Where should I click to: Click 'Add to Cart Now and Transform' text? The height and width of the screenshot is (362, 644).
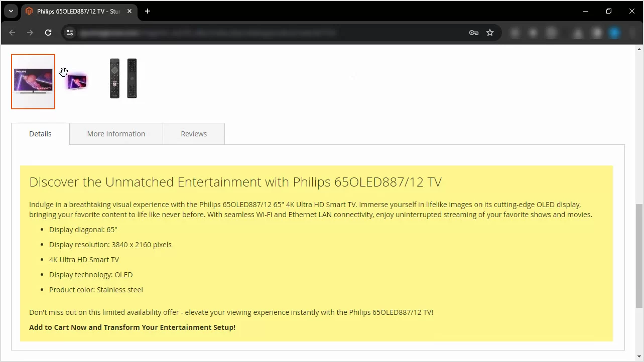tap(132, 327)
